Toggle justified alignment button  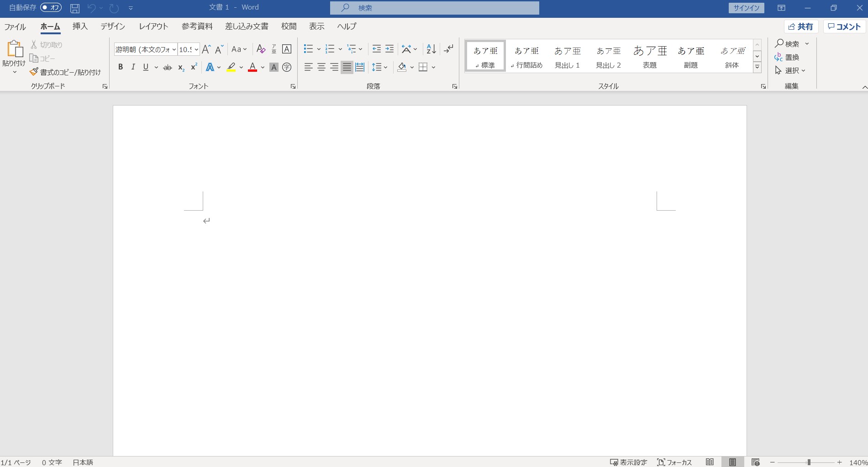tap(347, 67)
